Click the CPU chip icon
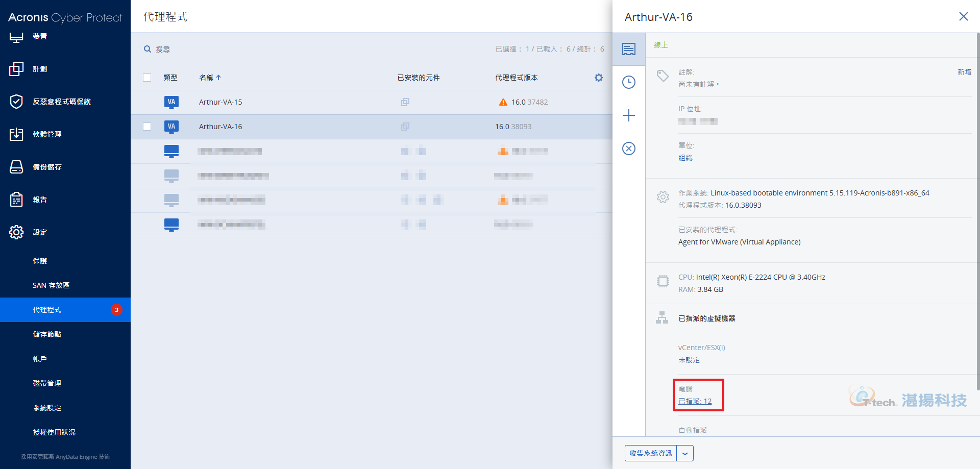980x469 pixels. (x=663, y=281)
